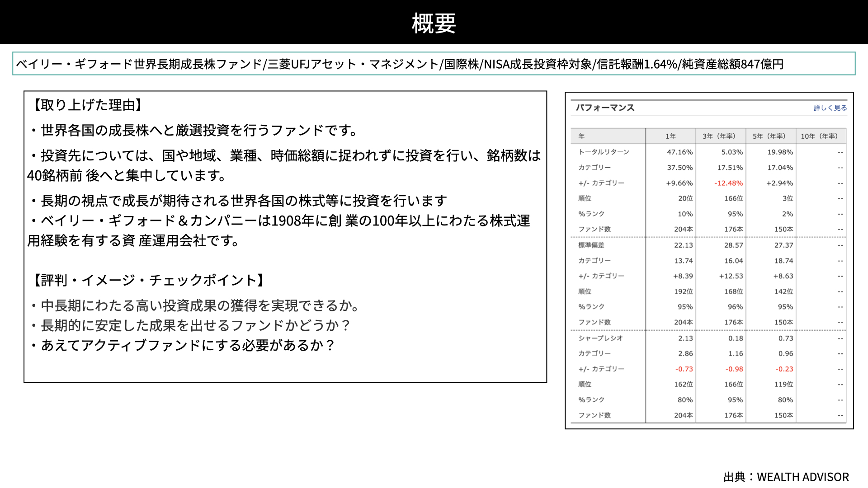Click the 22.13 standard deviation value
Screen dimensions: 868x488
click(x=683, y=245)
